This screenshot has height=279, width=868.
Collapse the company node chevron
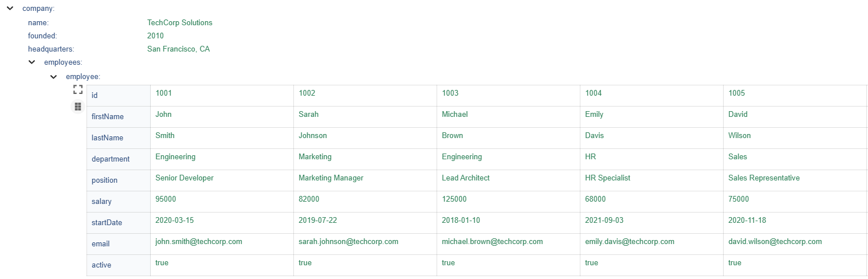[x=10, y=9]
